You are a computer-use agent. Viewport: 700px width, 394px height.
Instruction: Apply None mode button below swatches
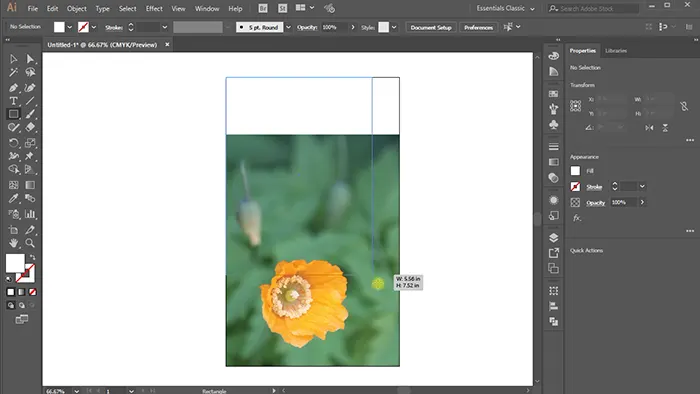pyautogui.click(x=33, y=292)
